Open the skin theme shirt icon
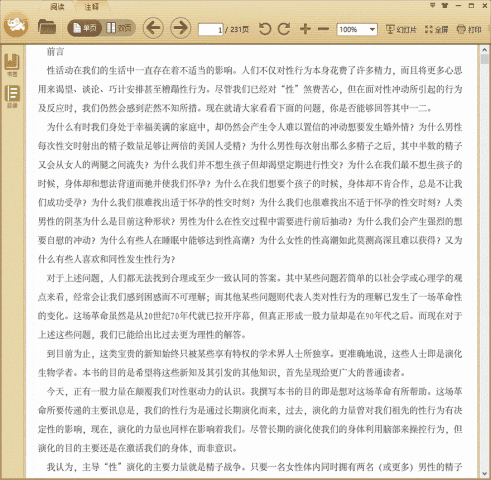This screenshot has height=480, width=491. (x=445, y=5)
